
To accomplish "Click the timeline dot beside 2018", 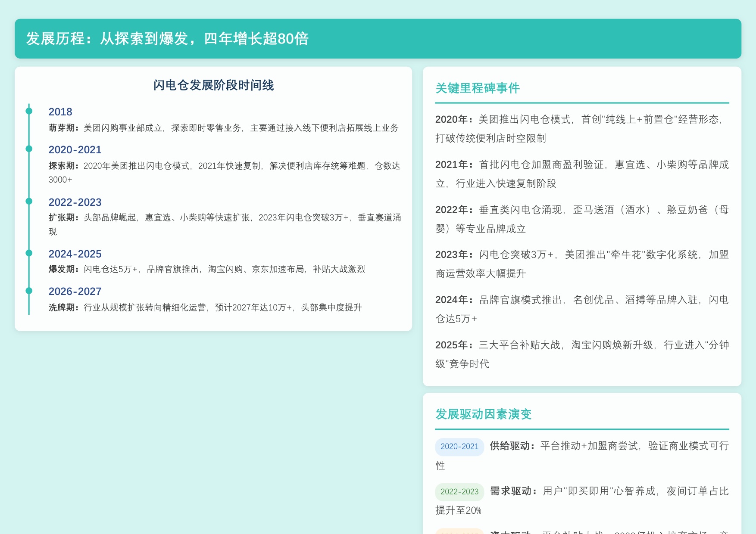I will click(x=29, y=111).
